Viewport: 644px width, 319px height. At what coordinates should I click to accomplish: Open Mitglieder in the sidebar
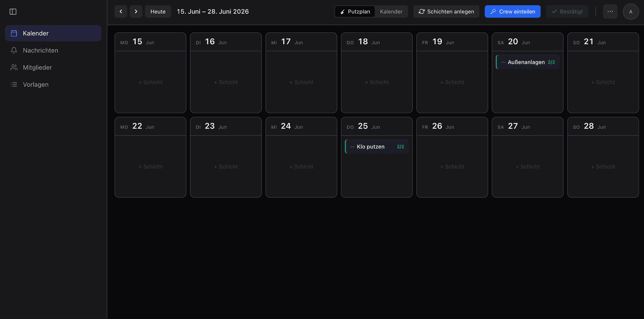pos(53,67)
